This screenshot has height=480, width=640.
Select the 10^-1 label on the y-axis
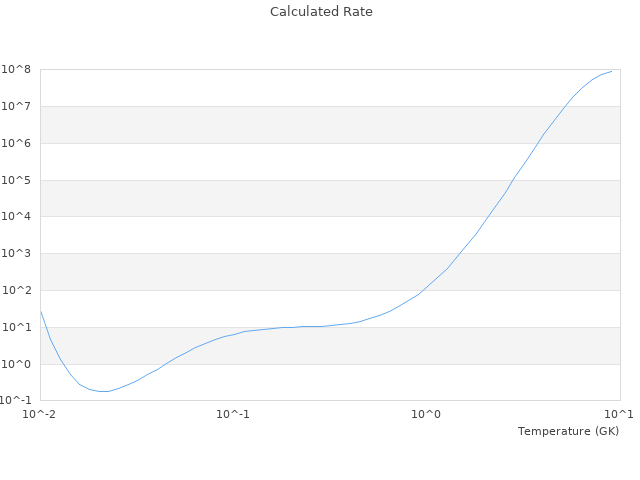[16, 401]
